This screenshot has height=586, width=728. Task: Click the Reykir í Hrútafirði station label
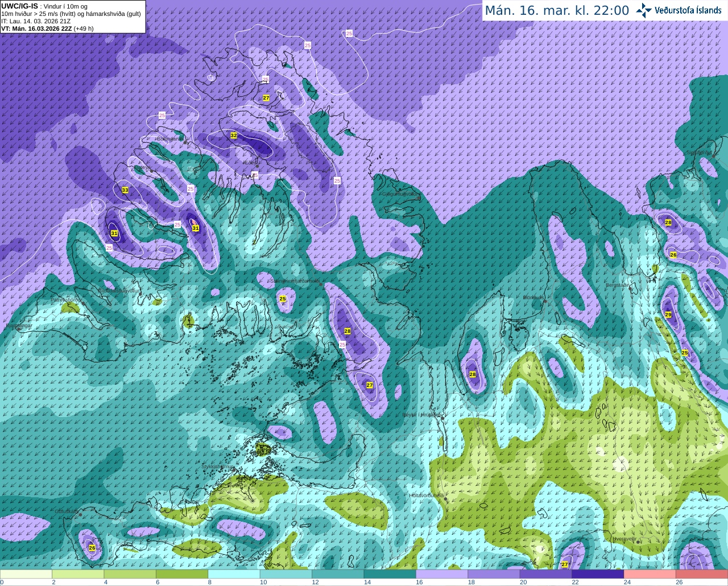422,415
